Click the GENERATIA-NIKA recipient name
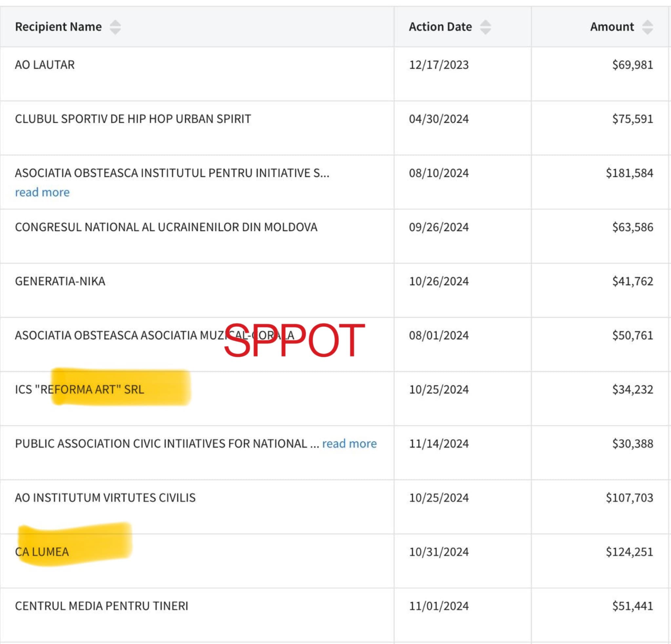 [x=60, y=281]
